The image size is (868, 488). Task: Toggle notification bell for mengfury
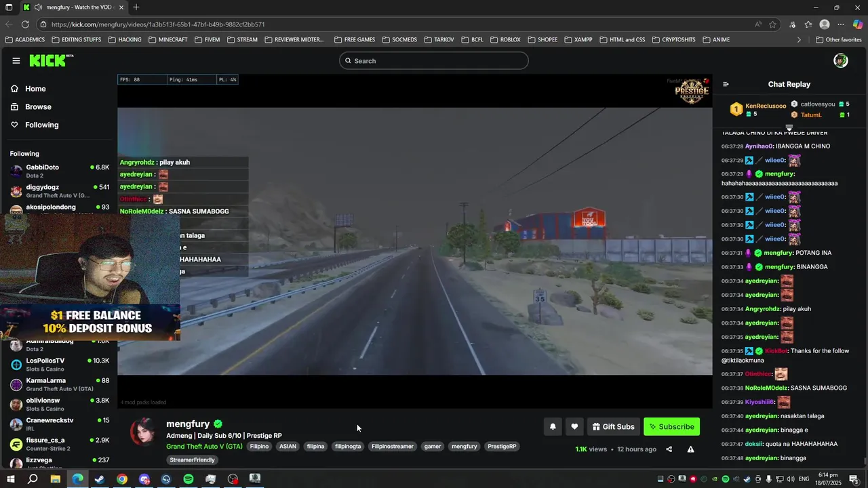tap(553, 426)
